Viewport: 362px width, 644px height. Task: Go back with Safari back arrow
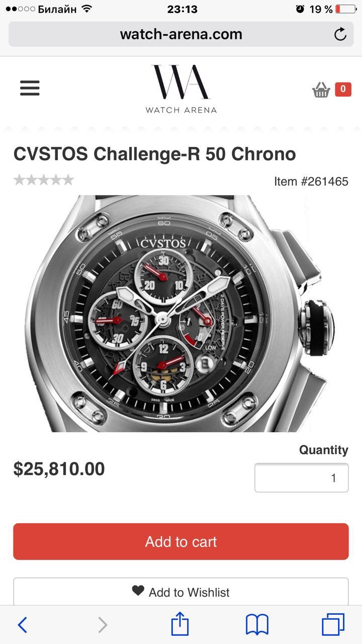[23, 625]
